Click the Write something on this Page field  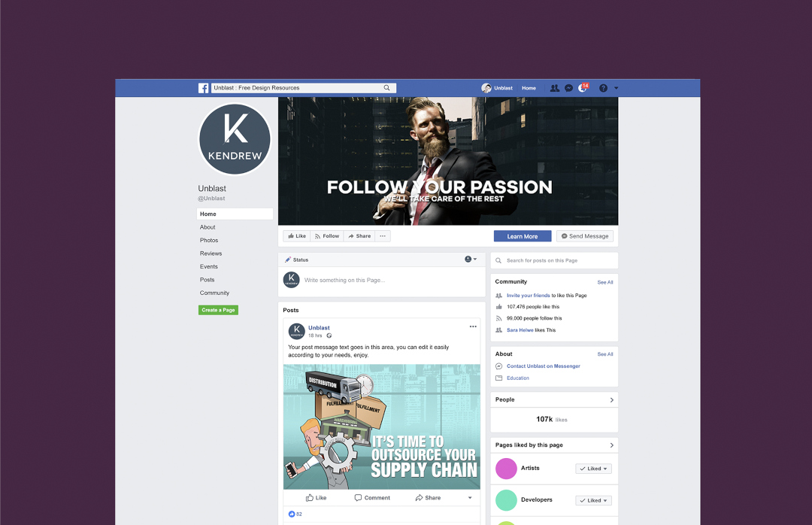click(x=382, y=281)
